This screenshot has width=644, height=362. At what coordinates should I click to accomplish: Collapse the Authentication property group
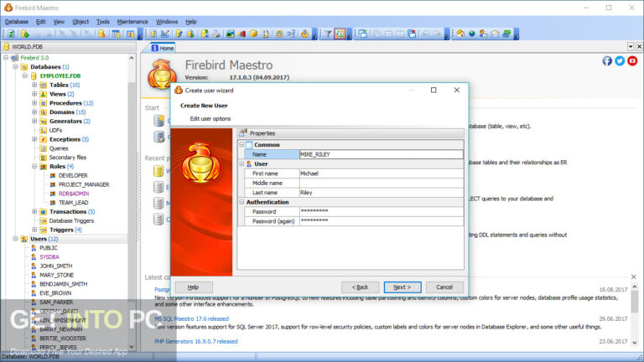pyautogui.click(x=241, y=202)
